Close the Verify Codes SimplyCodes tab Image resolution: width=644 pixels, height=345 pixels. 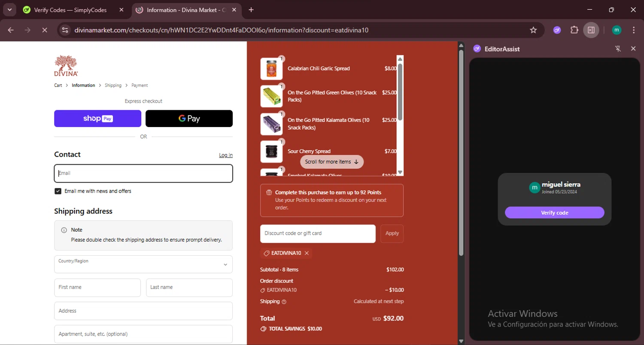121,10
